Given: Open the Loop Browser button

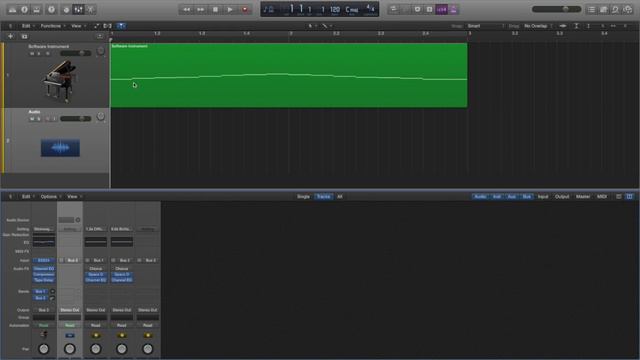Looking at the screenshot, I should [616, 9].
